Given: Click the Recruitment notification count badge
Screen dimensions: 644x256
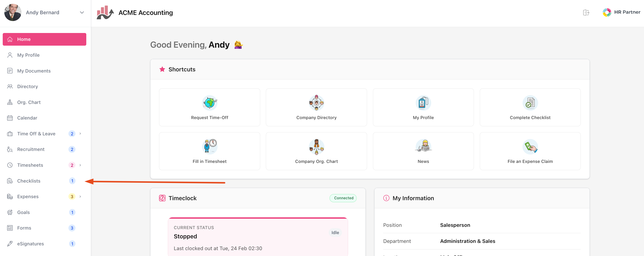Looking at the screenshot, I should (72, 149).
